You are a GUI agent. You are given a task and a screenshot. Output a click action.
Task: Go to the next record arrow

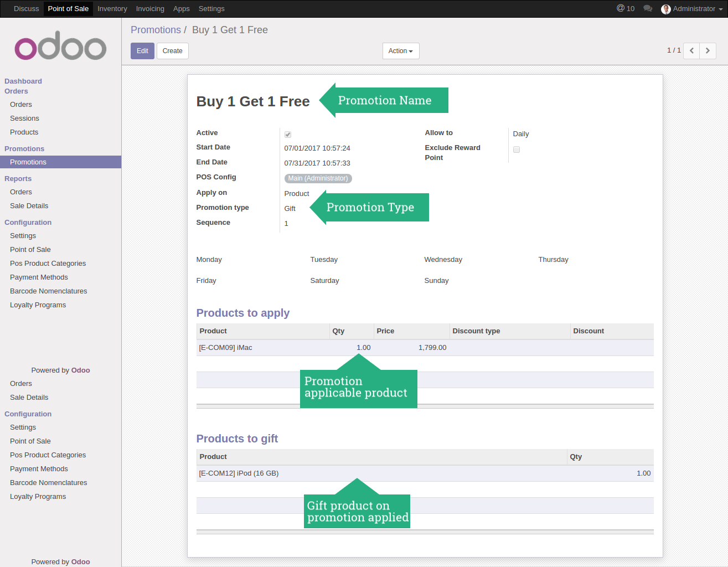pos(708,50)
